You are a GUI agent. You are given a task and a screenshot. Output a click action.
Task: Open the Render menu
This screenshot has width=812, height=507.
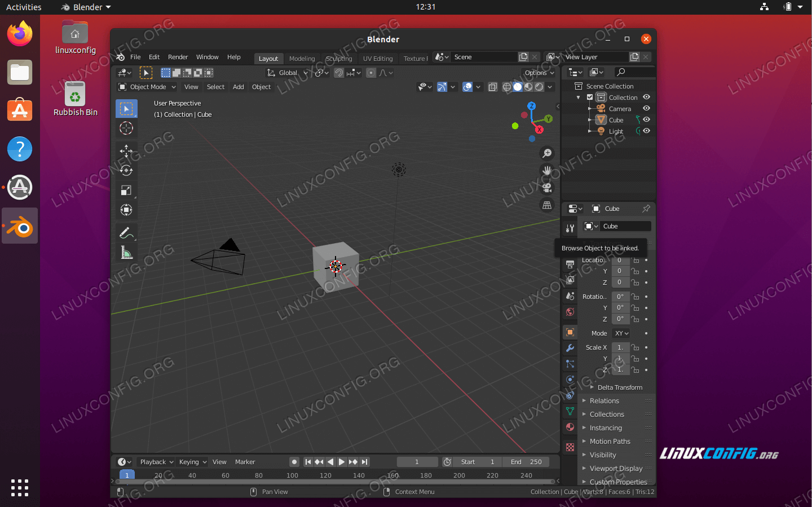click(178, 57)
